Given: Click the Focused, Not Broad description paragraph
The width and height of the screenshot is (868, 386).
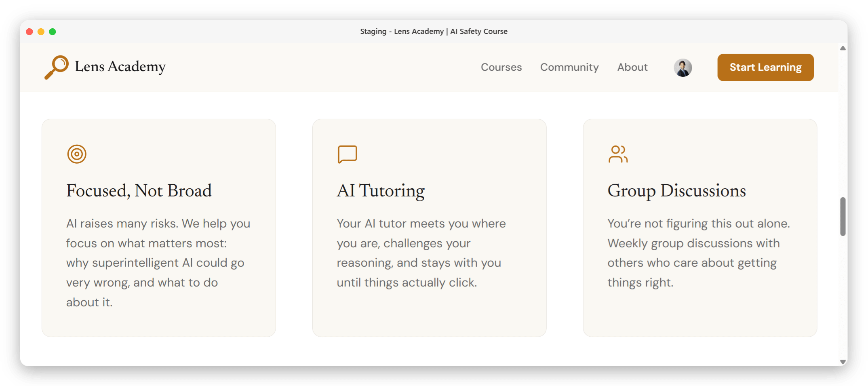Looking at the screenshot, I should point(158,263).
